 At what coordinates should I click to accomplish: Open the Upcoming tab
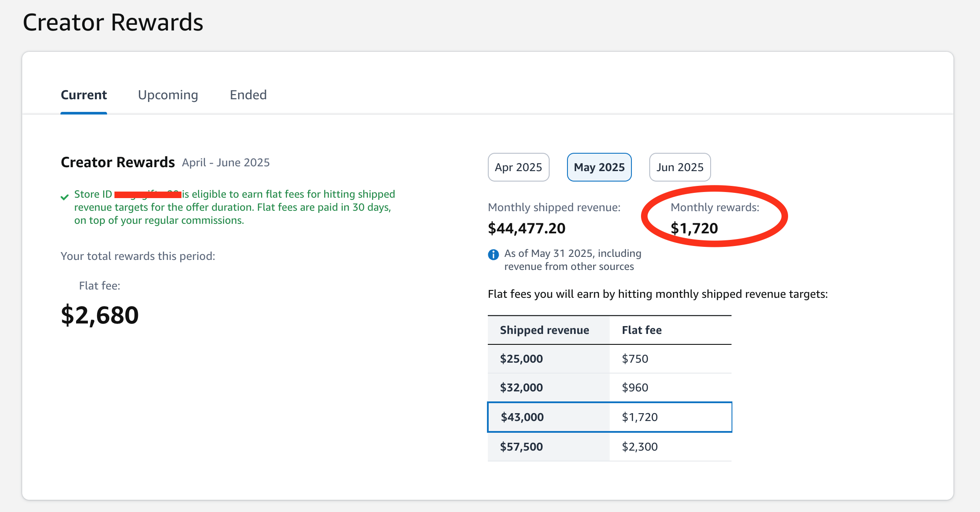coord(168,95)
